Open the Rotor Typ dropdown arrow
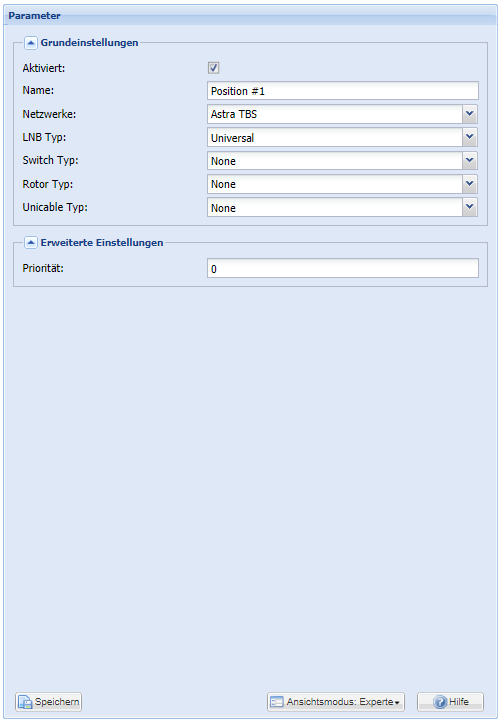501x722 pixels. click(x=470, y=184)
